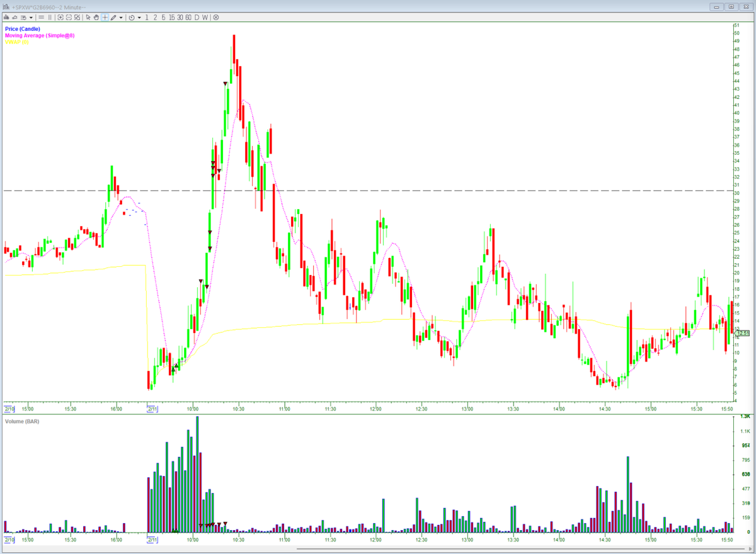756x554 pixels.
Task: Click the clock time interval icon
Action: [x=132, y=18]
